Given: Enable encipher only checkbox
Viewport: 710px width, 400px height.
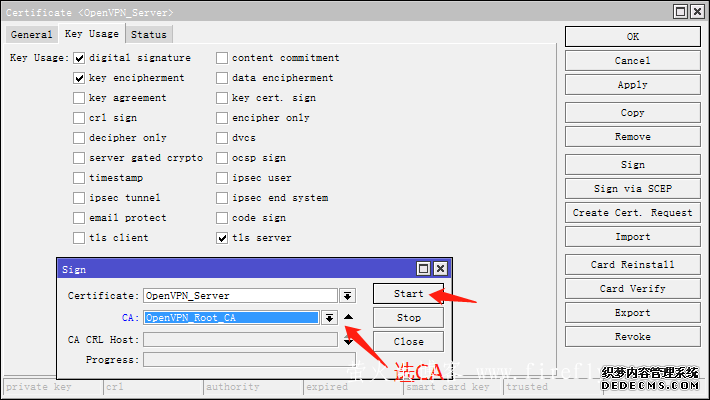Looking at the screenshot, I should [x=222, y=118].
